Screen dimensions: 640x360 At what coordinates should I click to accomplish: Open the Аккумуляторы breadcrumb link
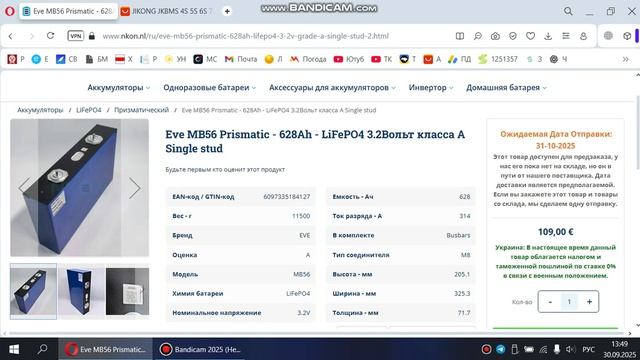40,110
